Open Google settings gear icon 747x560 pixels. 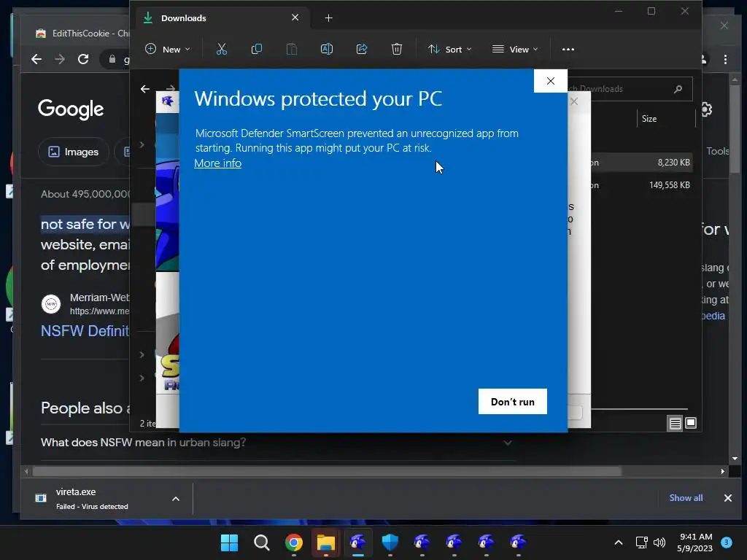click(x=706, y=109)
